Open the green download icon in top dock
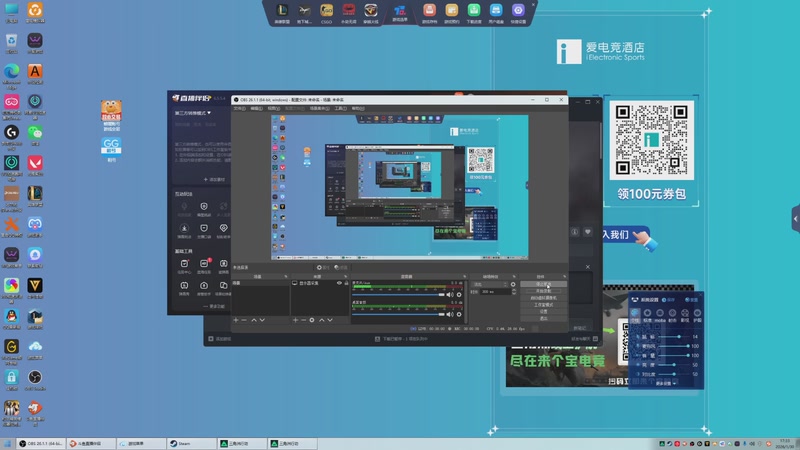Screen dimensions: 800x450 click(x=474, y=10)
